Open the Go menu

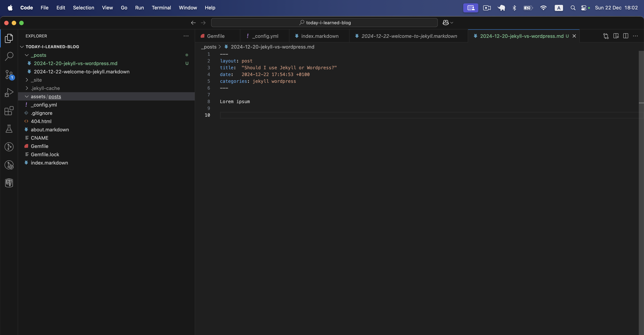(124, 8)
